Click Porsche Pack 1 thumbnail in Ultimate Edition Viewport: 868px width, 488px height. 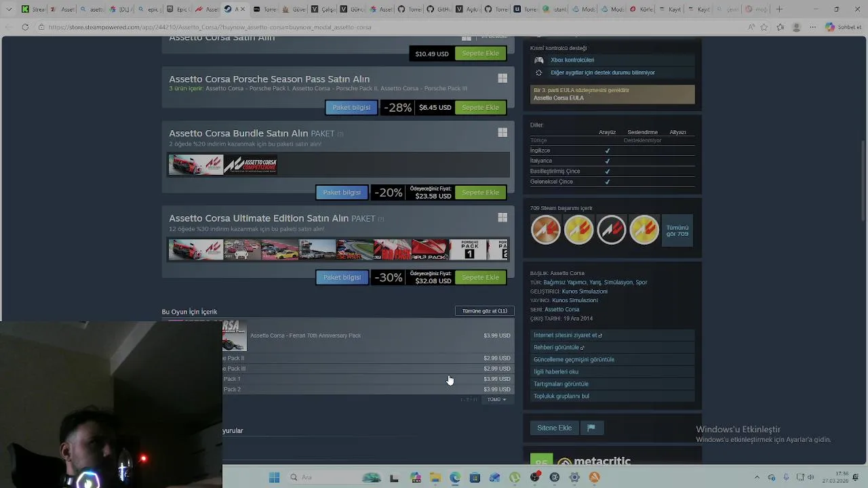coord(469,249)
